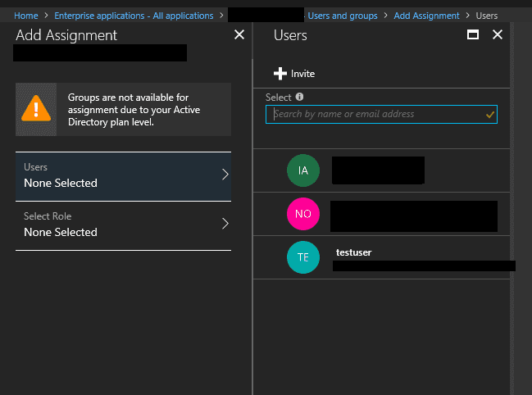Close the Users panel
This screenshot has width=532, height=395.
497,35
